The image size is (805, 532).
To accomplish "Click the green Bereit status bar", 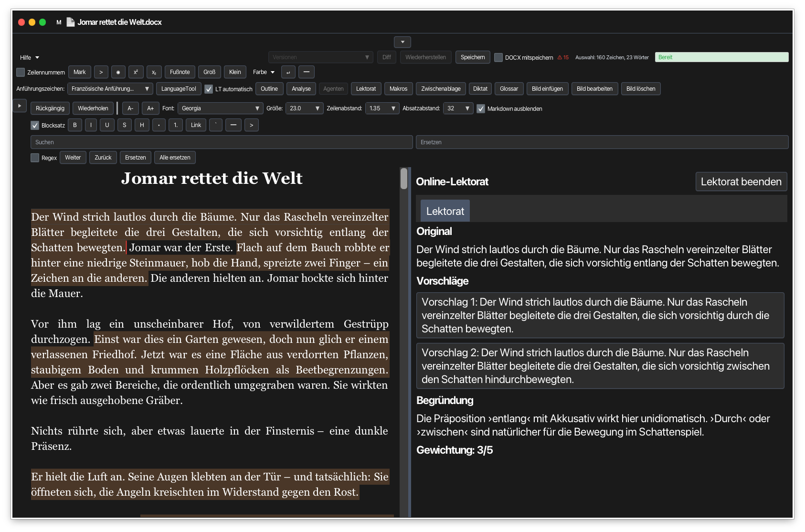I will [x=721, y=57].
